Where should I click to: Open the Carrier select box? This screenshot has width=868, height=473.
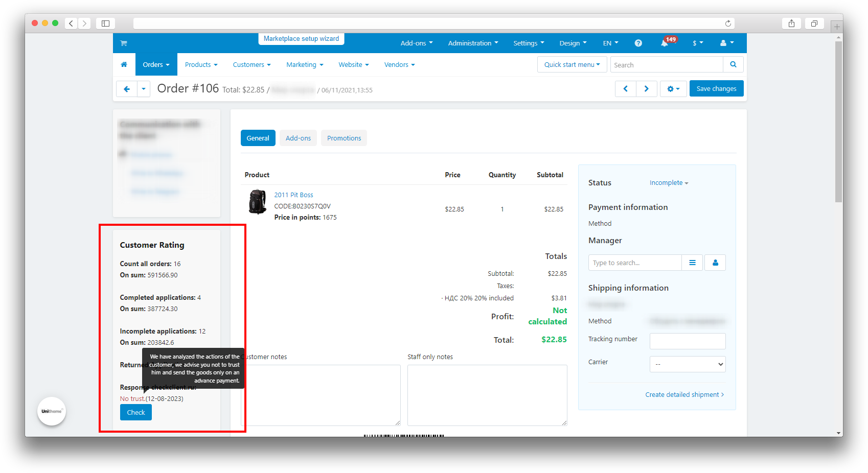[x=688, y=365]
